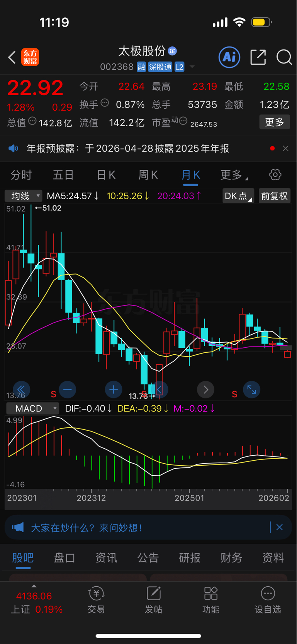This screenshot has height=644, width=297.
Task: Move chart right one candle
Action: 205,389
